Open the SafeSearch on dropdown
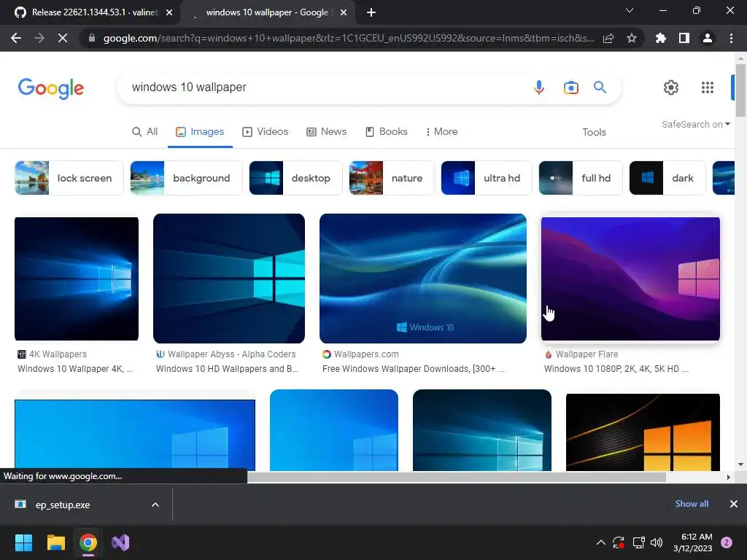The width and height of the screenshot is (747, 560). click(x=695, y=124)
